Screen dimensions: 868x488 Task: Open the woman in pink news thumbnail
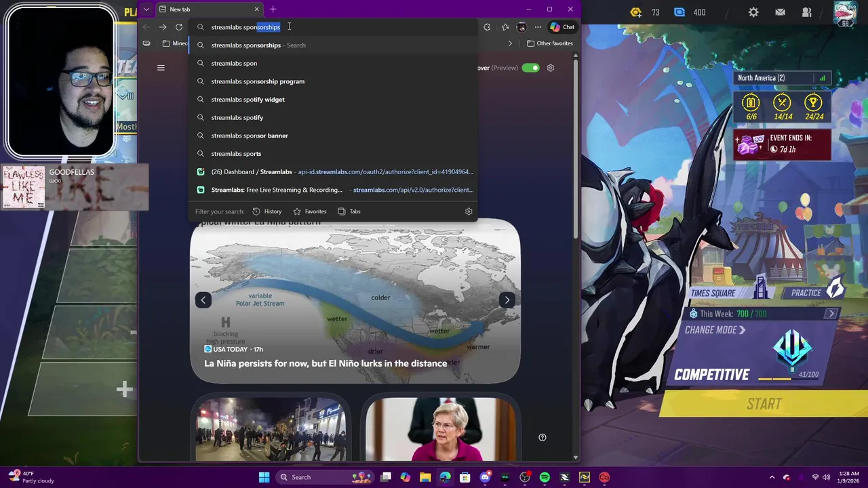click(441, 429)
